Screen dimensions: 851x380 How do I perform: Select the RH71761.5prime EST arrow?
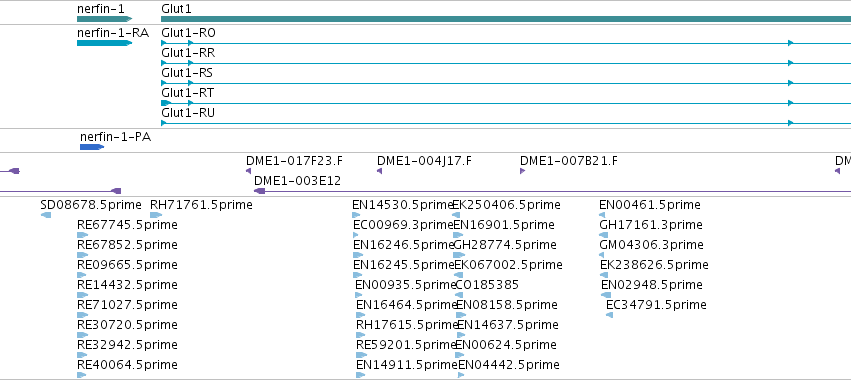tap(156, 215)
